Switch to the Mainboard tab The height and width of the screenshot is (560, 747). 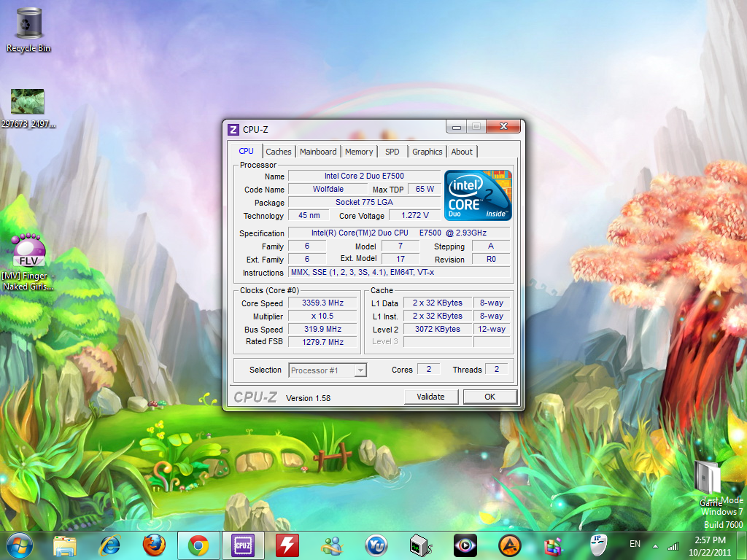pos(318,152)
